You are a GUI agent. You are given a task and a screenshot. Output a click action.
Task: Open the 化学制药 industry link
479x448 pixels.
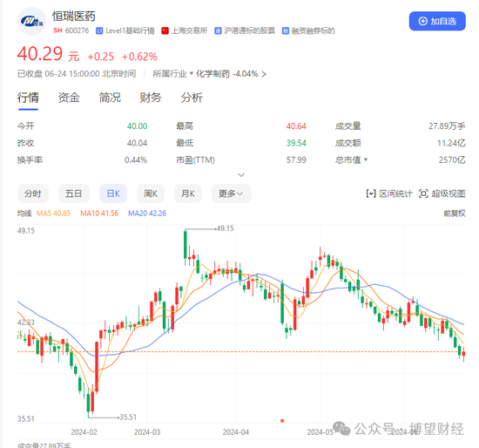[x=213, y=74]
